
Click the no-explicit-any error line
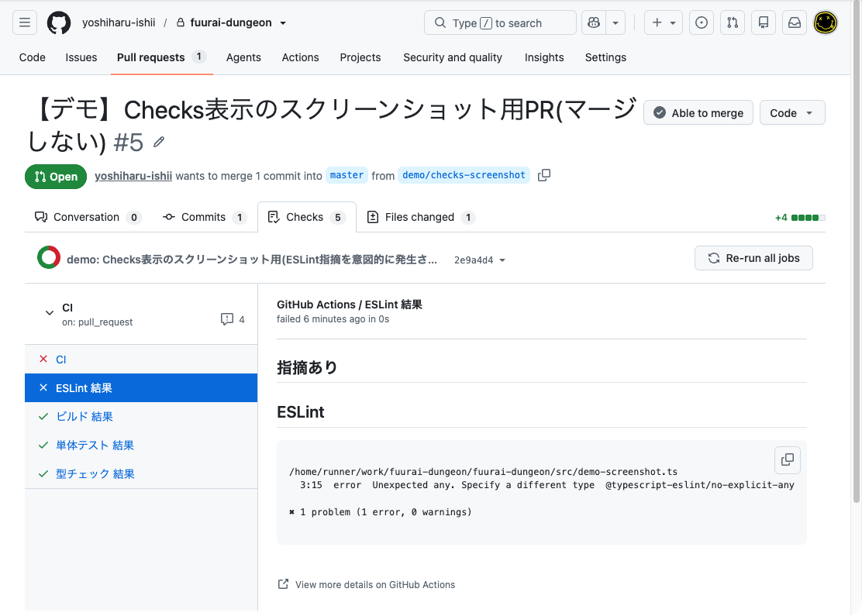pyautogui.click(x=547, y=485)
